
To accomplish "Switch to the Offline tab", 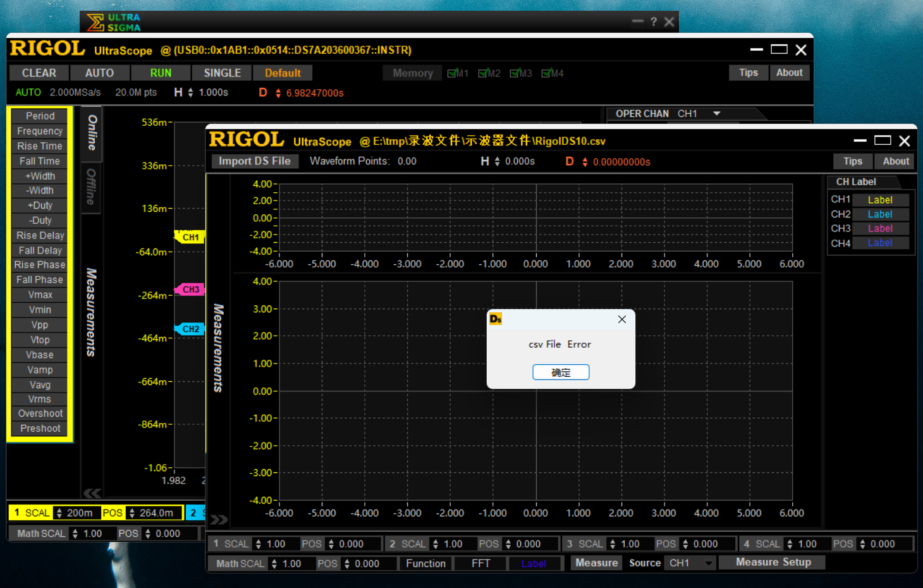I will [x=92, y=187].
